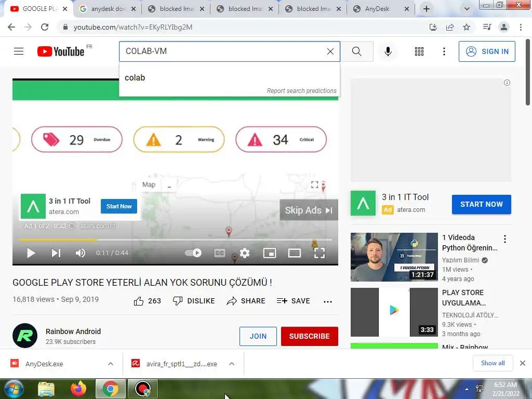
Task: Open the AnyDesk.exe downloaded file
Action: [x=44, y=364]
